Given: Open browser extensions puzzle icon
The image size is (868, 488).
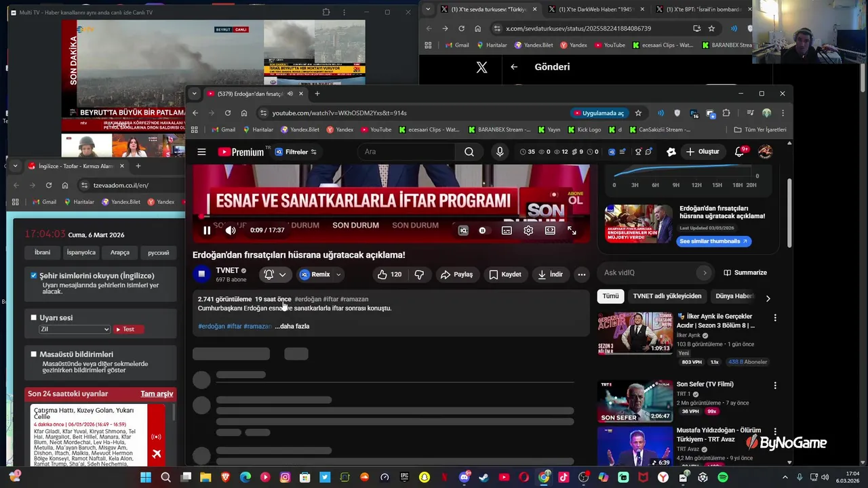Looking at the screenshot, I should (x=726, y=113).
